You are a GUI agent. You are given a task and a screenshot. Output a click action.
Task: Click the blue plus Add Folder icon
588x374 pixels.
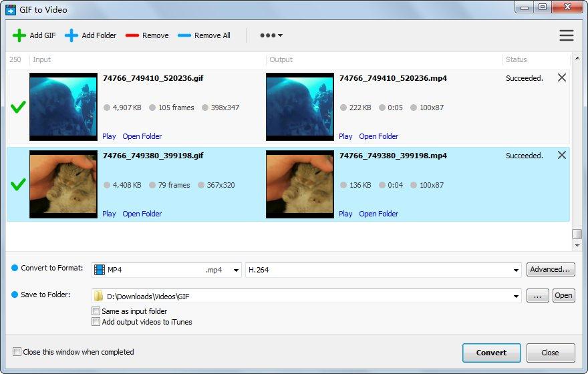[x=71, y=35]
